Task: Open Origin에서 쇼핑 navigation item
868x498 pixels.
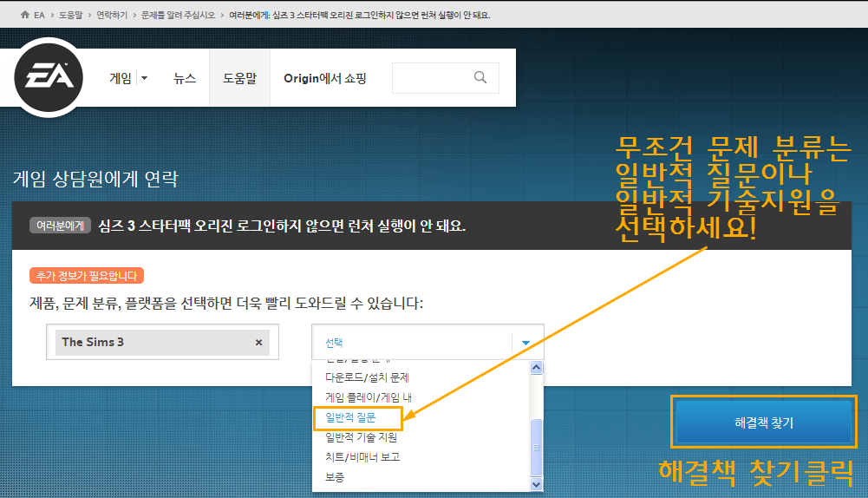Action: [x=325, y=78]
